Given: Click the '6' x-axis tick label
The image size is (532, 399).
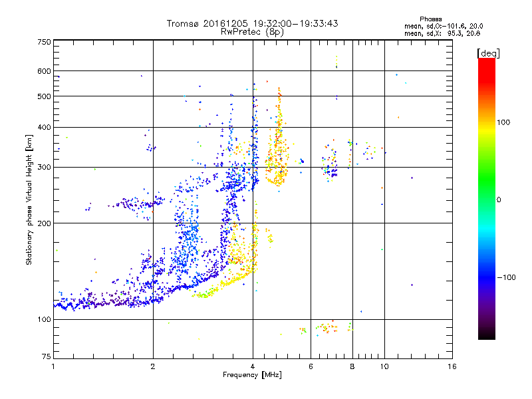Looking at the screenshot, I should pyautogui.click(x=311, y=366).
